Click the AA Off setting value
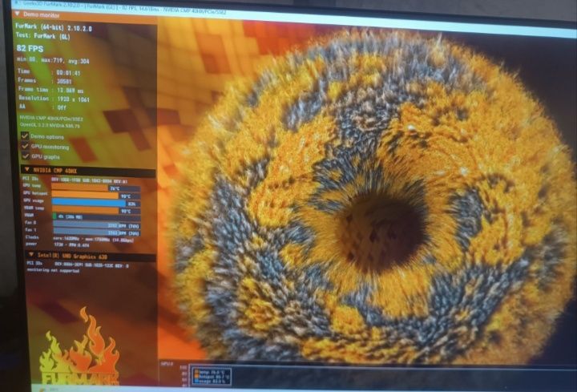This screenshot has width=577, height=392. click(x=62, y=107)
